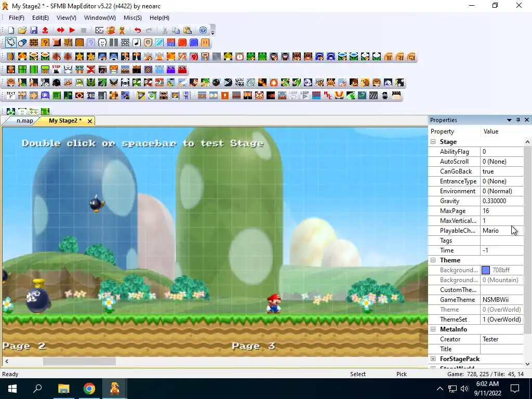Pick the super mushroom item icon

tap(22, 56)
